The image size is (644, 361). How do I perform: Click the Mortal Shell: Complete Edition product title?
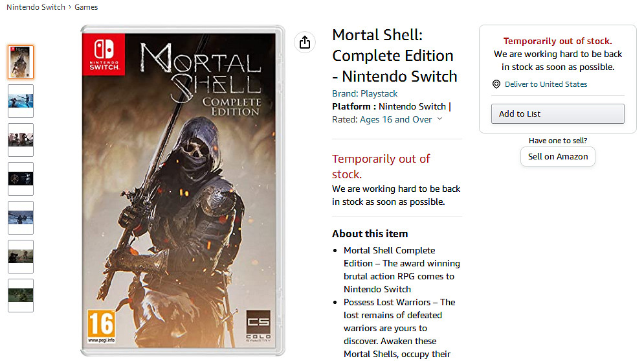click(x=394, y=56)
